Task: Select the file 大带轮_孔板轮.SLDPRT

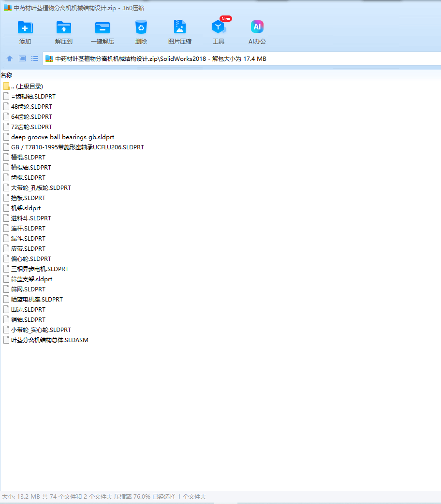Action: pyautogui.click(x=41, y=187)
